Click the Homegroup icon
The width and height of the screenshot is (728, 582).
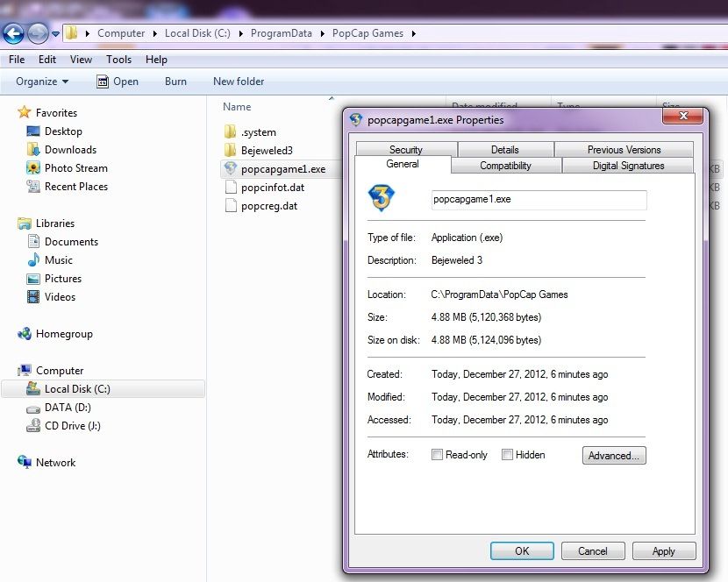25,334
